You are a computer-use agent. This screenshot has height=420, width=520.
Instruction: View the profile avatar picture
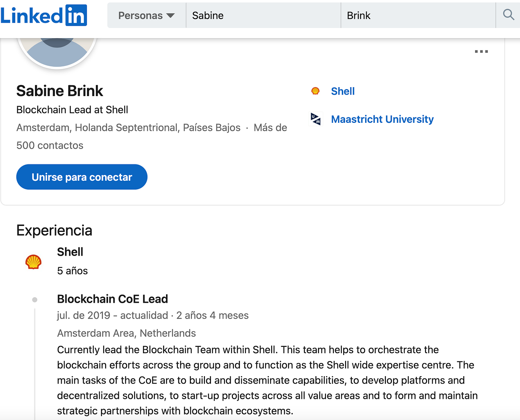57,53
